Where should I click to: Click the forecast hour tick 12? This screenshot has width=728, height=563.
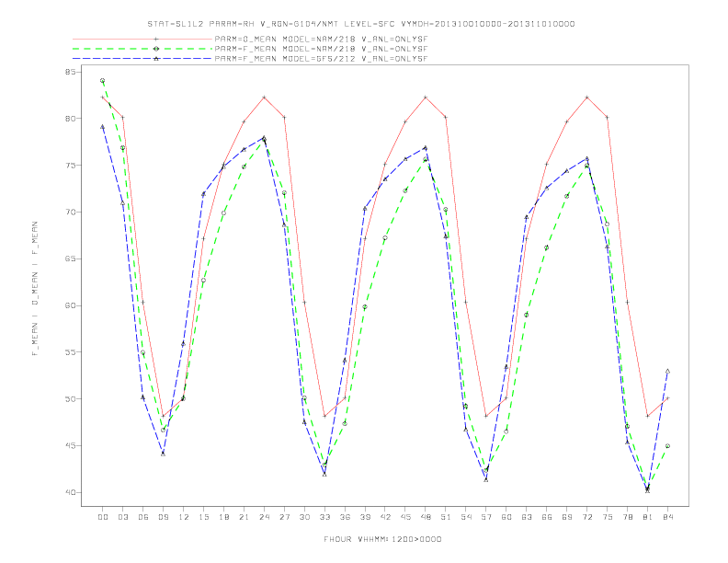click(184, 517)
